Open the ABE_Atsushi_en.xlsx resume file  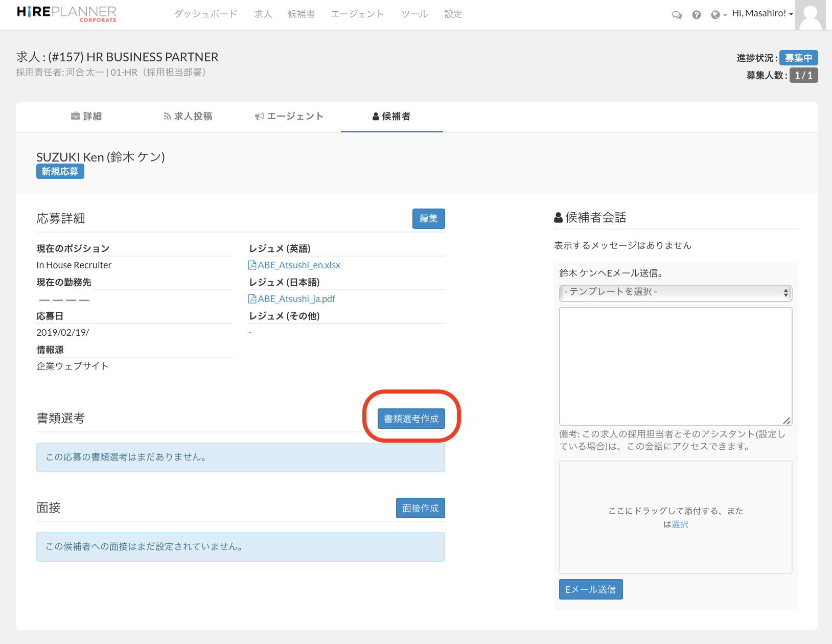[298, 265]
